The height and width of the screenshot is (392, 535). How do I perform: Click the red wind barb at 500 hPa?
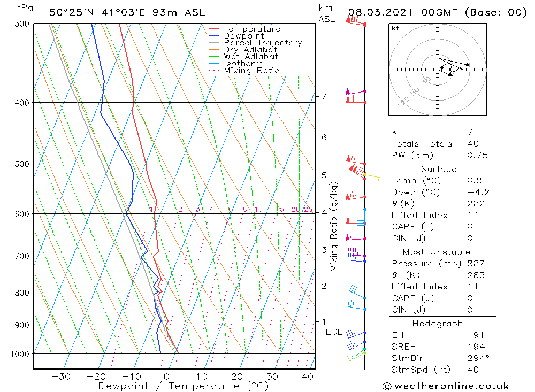pos(356,160)
